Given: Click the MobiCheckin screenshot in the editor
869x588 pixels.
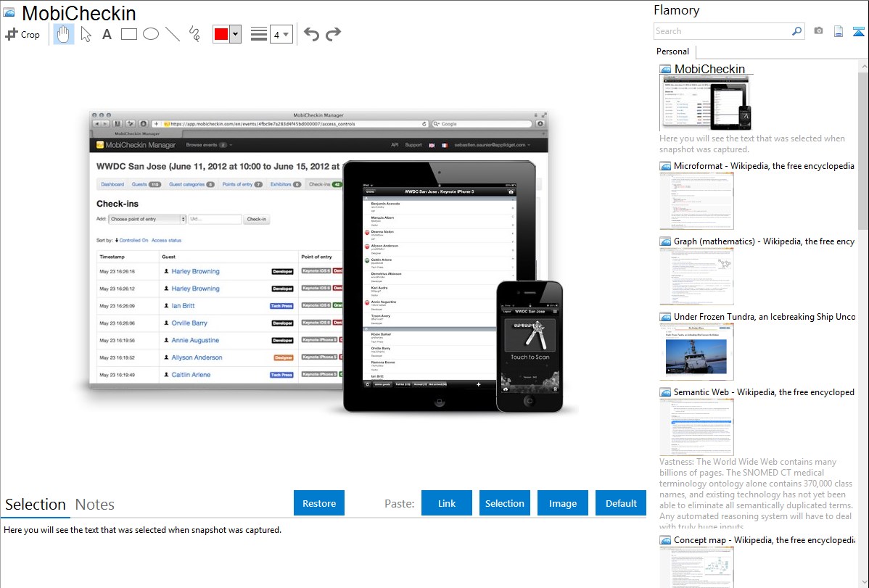Looking at the screenshot, I should coord(326,261).
